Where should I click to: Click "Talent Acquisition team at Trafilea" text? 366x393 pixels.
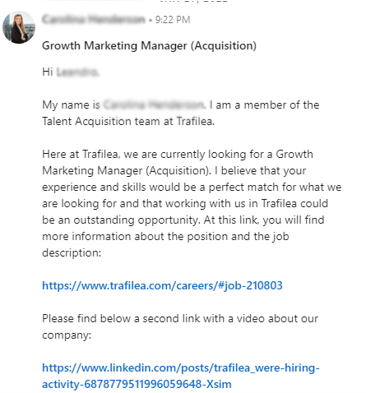(x=128, y=121)
